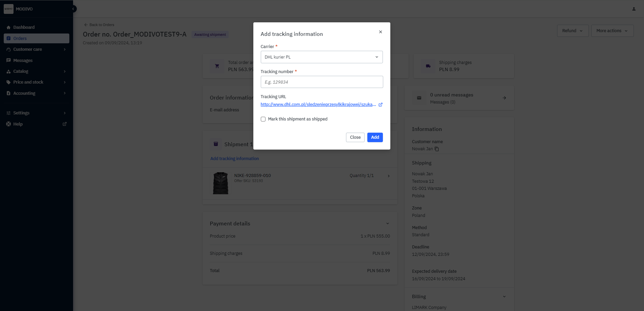Click the Add button
This screenshot has width=644, height=311.
(x=375, y=137)
